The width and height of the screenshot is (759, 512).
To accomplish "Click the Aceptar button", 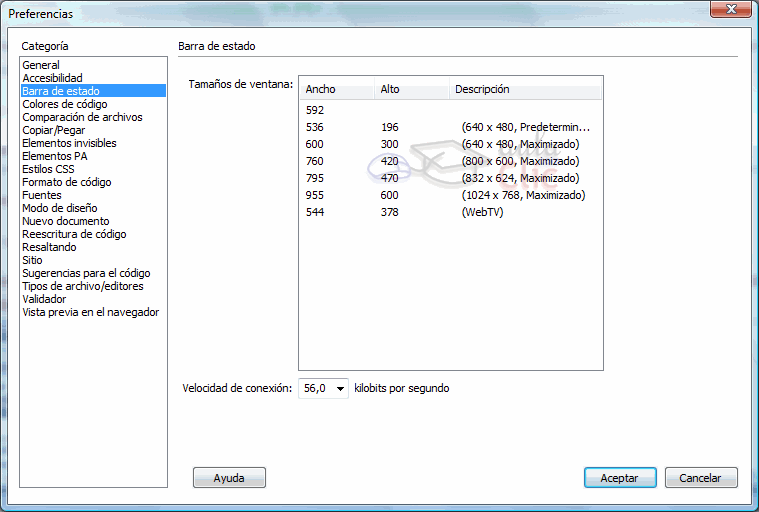I will tap(619, 478).
